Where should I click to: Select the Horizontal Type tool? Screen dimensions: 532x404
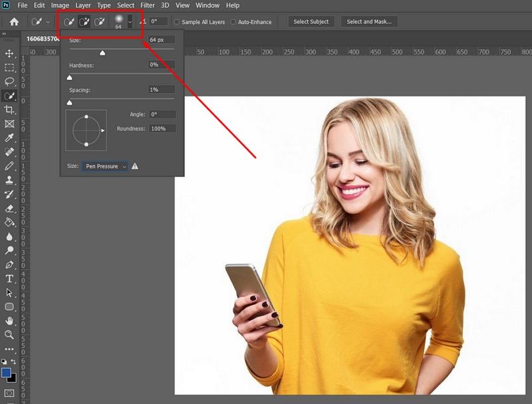coord(9,278)
